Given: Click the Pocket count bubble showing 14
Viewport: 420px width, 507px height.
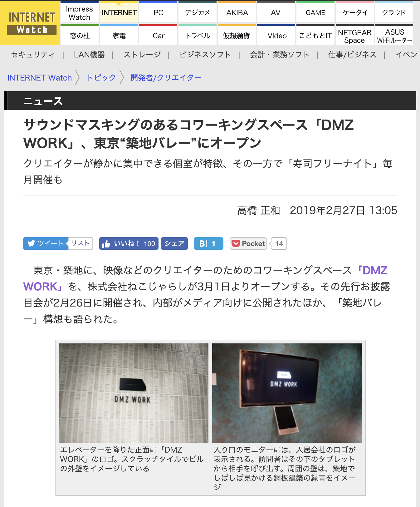Looking at the screenshot, I should click(279, 244).
